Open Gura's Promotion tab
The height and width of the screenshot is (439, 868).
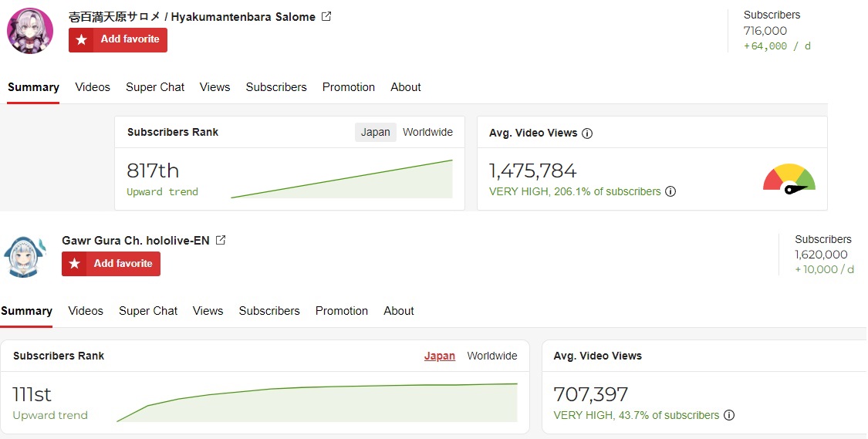(342, 311)
